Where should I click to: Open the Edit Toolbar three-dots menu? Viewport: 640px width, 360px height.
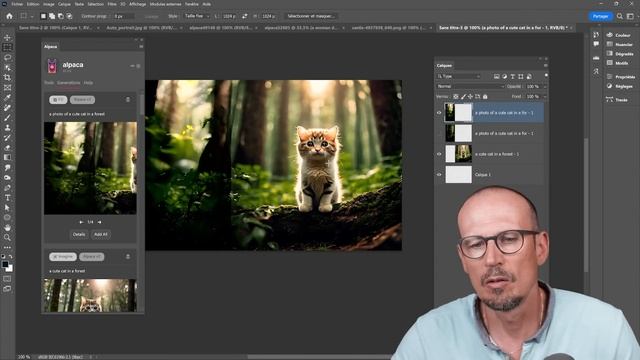7,247
